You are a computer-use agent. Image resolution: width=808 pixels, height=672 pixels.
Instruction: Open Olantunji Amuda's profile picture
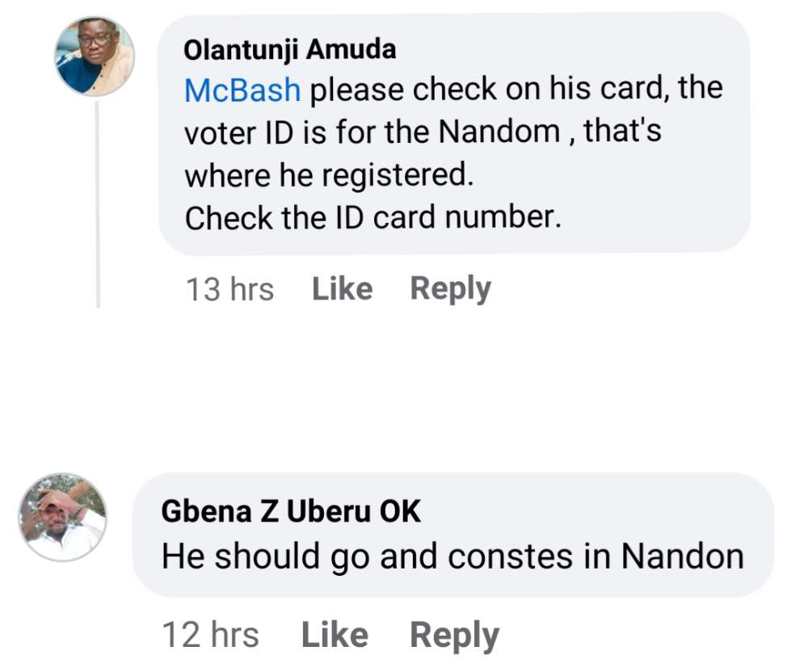(95, 57)
